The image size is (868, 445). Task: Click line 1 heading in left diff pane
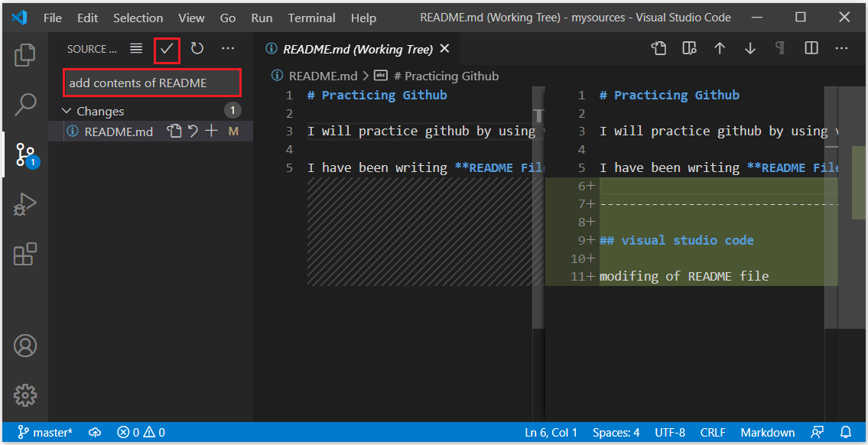[377, 96]
